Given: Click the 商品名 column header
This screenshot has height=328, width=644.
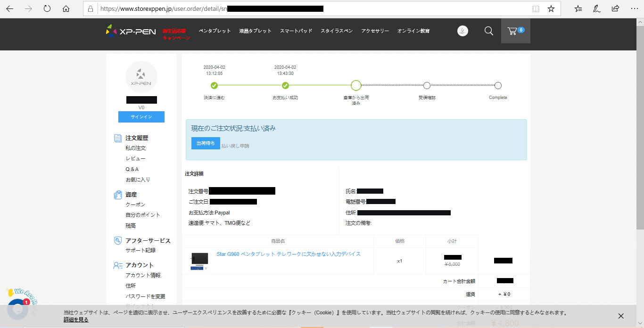Looking at the screenshot, I should (278, 241).
